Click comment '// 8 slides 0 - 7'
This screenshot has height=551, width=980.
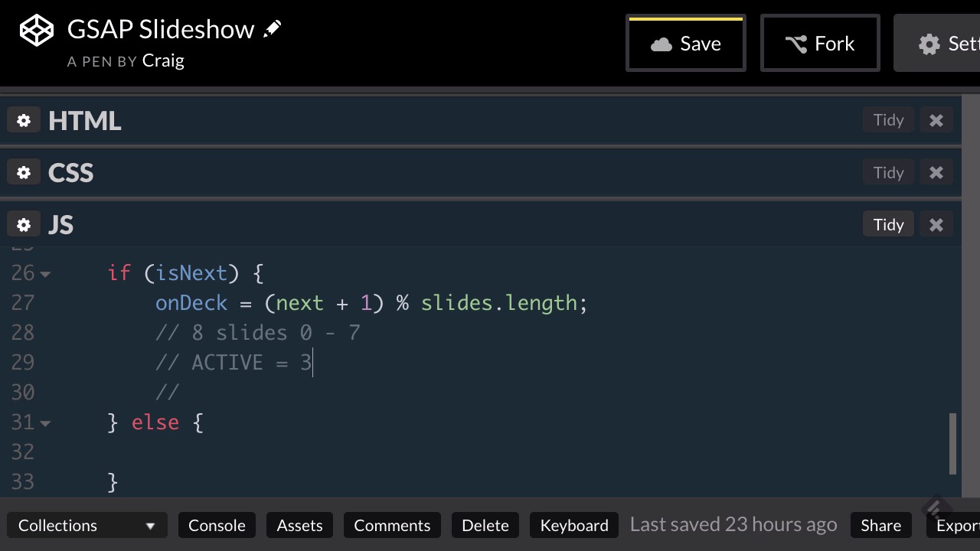(257, 333)
